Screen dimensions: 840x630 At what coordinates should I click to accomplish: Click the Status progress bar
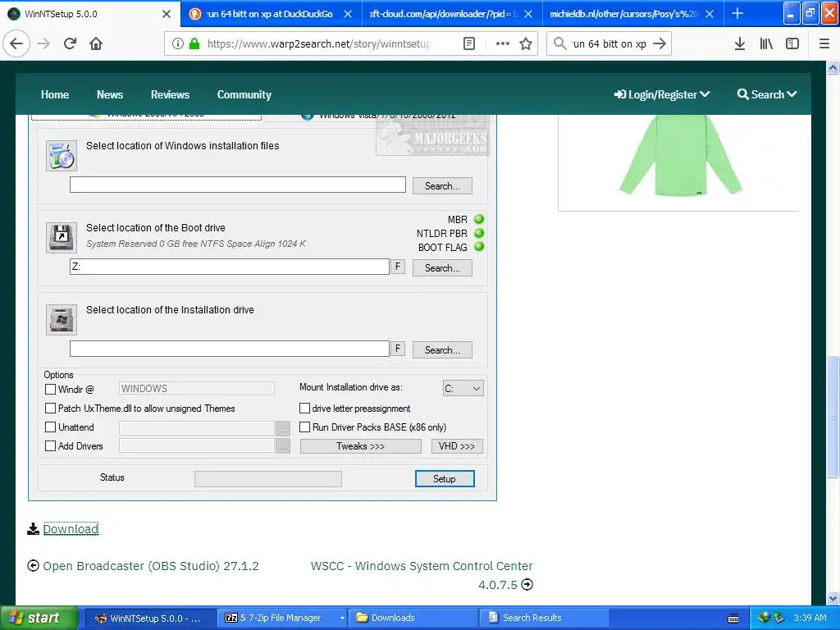[268, 479]
